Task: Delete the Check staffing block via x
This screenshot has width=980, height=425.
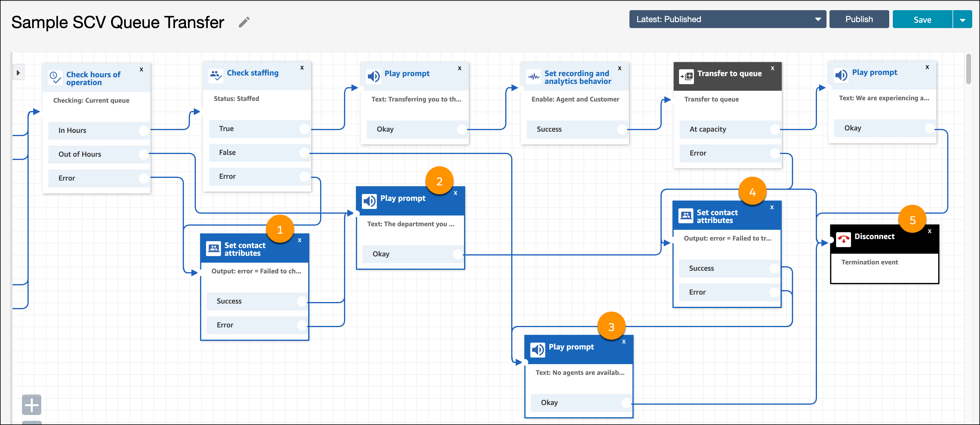Action: pos(302,68)
